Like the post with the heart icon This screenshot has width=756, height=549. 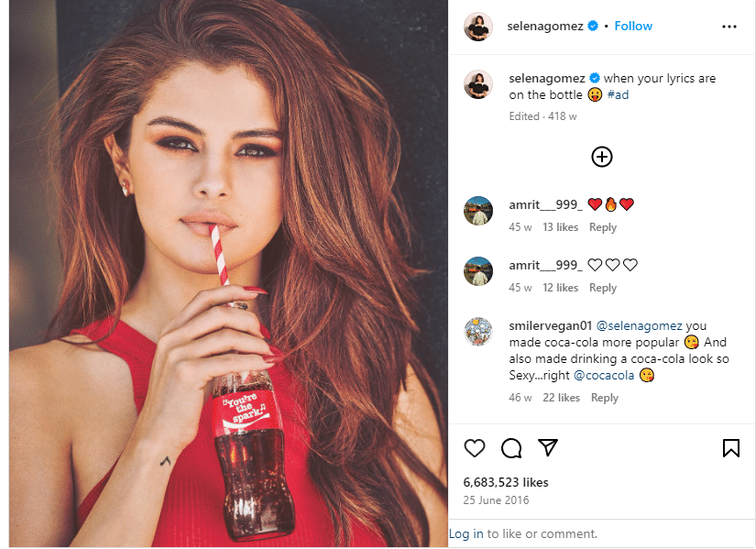474,448
